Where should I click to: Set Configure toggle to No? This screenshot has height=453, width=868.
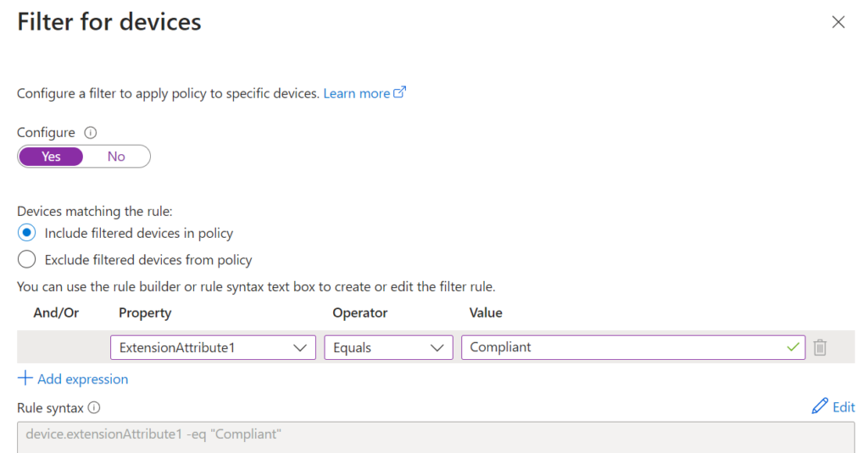(x=116, y=157)
